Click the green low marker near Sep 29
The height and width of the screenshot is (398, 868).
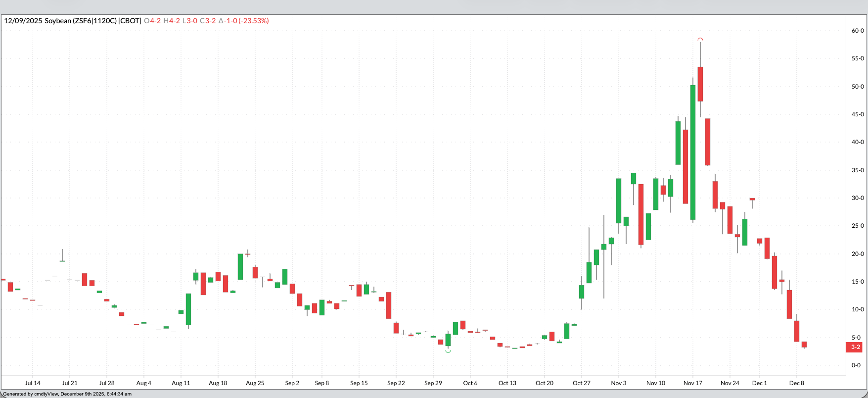click(x=448, y=351)
